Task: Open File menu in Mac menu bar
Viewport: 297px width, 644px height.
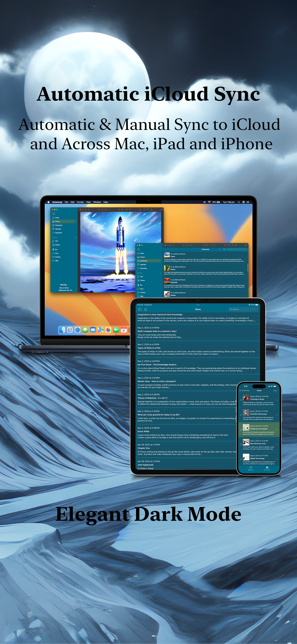Action: click(66, 202)
